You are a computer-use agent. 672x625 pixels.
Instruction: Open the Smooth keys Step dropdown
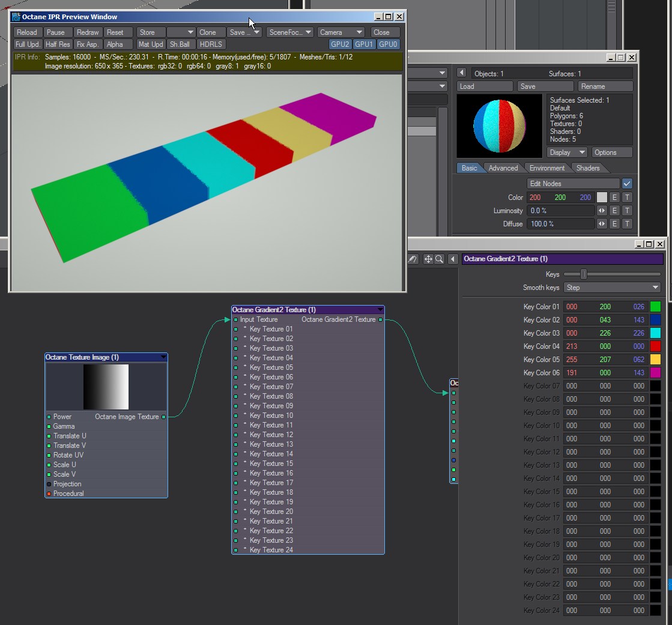tap(612, 288)
